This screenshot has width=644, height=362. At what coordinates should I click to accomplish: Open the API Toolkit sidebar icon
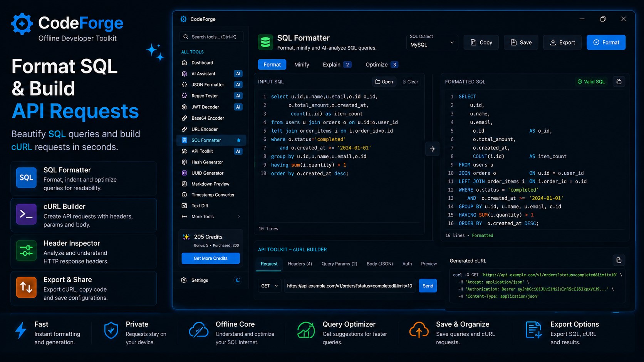(184, 151)
